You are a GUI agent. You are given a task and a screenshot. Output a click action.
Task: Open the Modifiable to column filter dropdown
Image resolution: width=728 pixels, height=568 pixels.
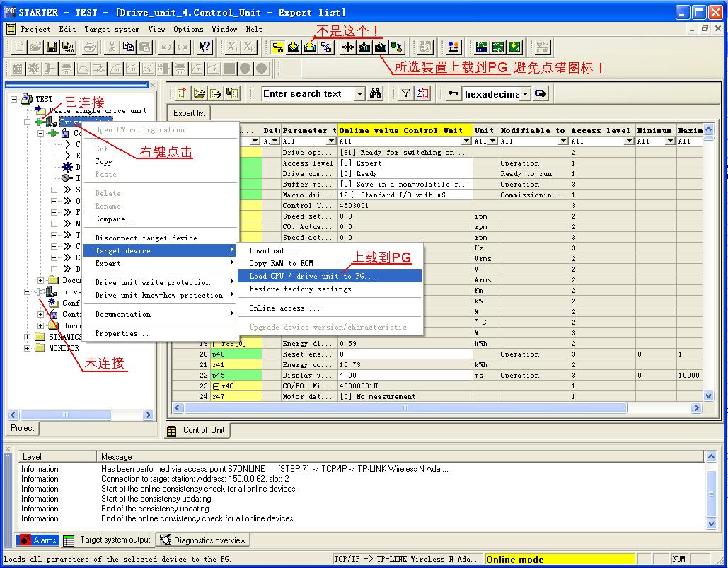(x=563, y=141)
